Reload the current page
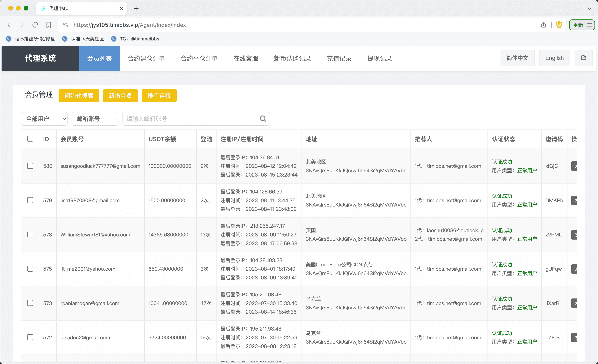This screenshot has width=598, height=364. 35,25
